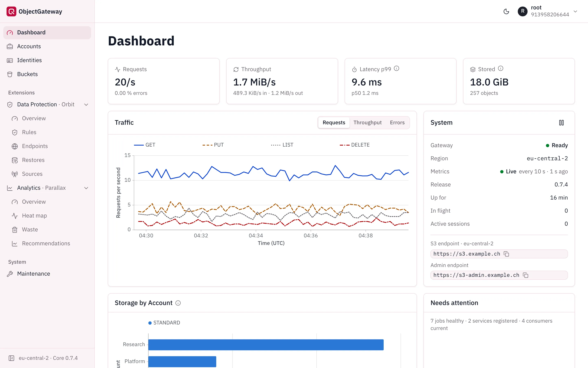The height and width of the screenshot is (368, 588).
Task: Pause live System metrics updates
Action: coord(561,123)
